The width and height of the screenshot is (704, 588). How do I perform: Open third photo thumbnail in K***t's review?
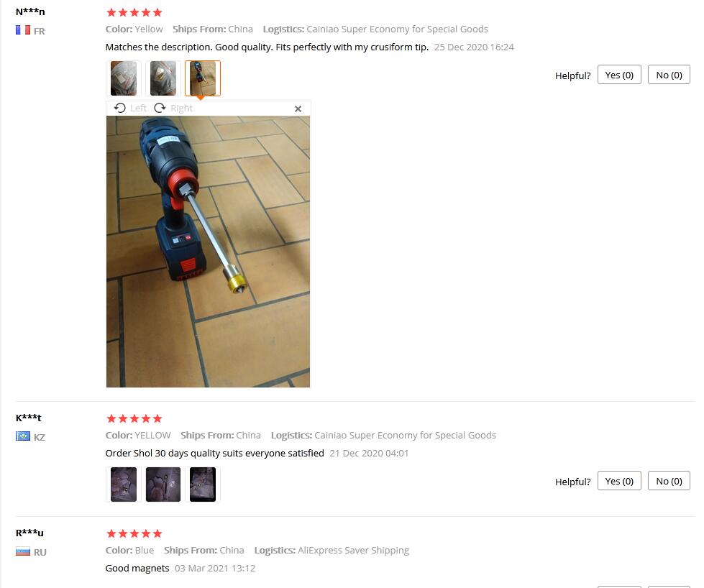pos(203,484)
